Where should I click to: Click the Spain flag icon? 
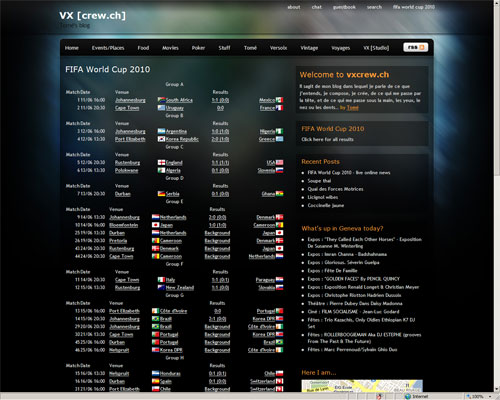pos(156,381)
